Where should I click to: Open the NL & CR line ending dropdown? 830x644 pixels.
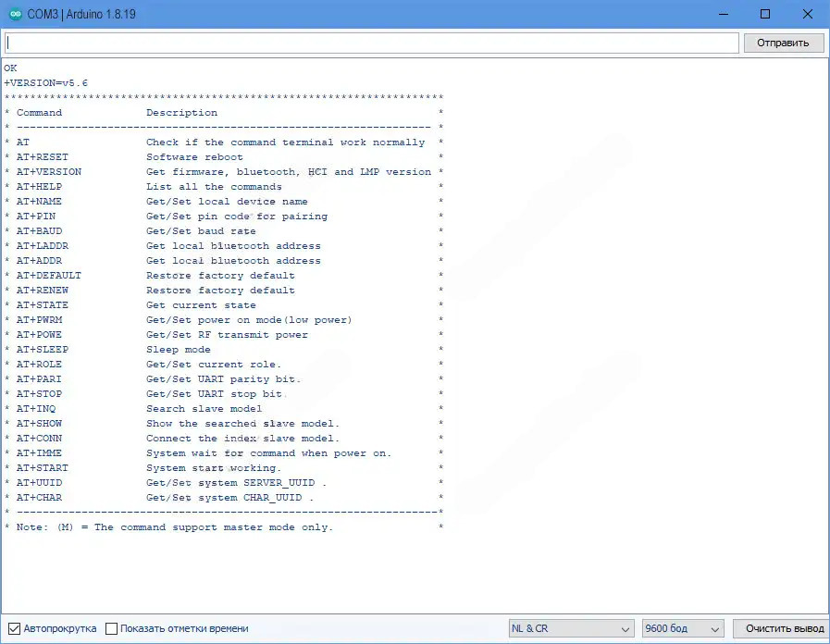571,628
